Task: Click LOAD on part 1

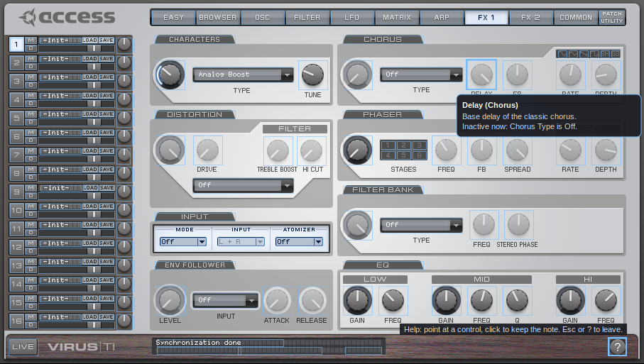Action: click(89, 40)
